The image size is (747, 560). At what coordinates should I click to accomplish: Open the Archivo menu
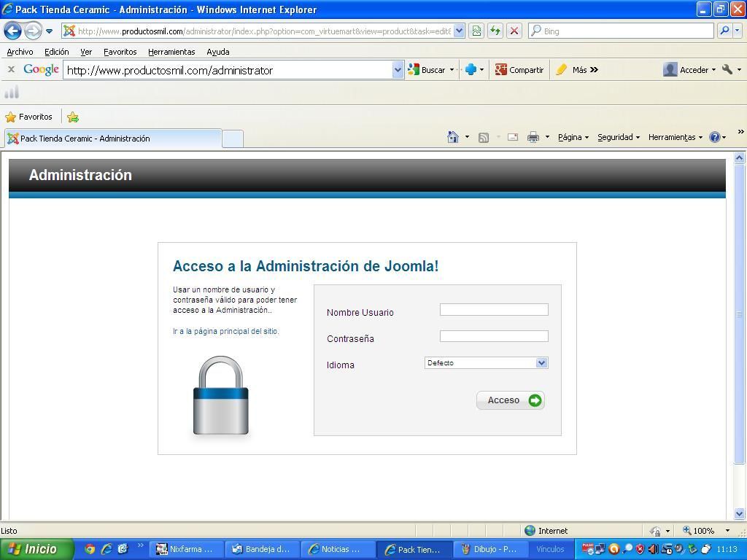pyautogui.click(x=20, y=52)
